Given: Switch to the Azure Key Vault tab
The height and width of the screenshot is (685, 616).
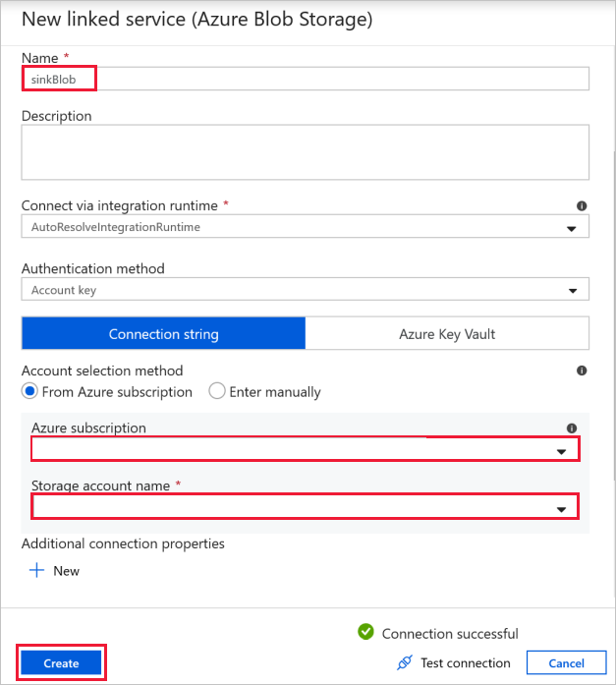Looking at the screenshot, I should tap(447, 334).
